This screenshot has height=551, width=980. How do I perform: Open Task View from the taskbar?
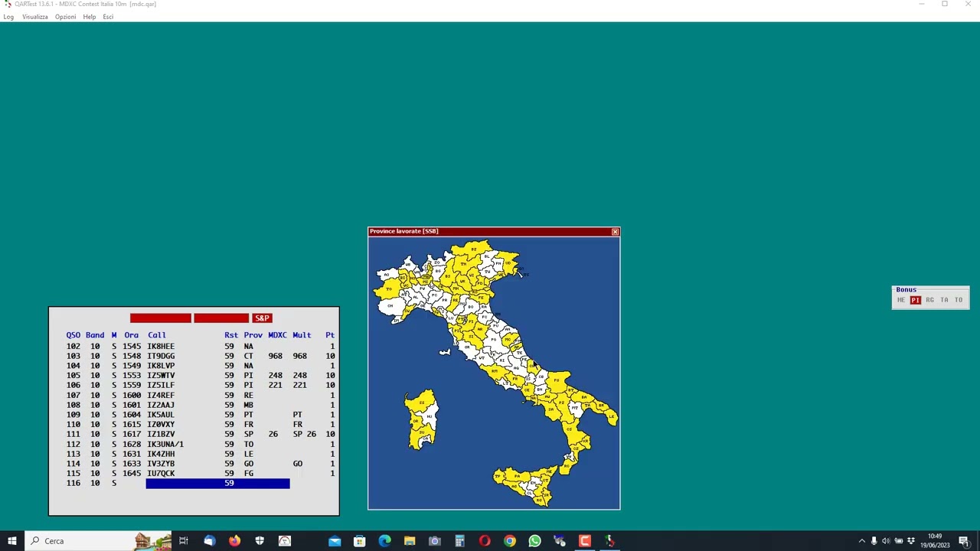click(184, 541)
